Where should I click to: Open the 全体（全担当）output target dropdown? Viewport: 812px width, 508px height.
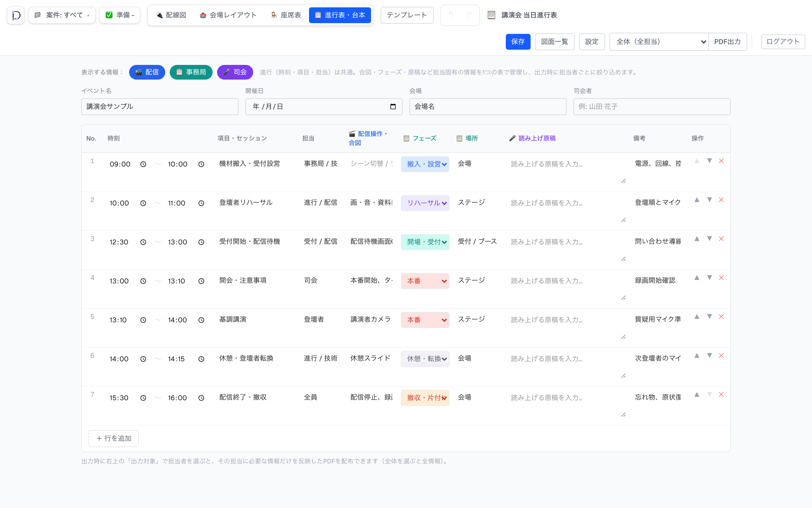click(x=659, y=42)
